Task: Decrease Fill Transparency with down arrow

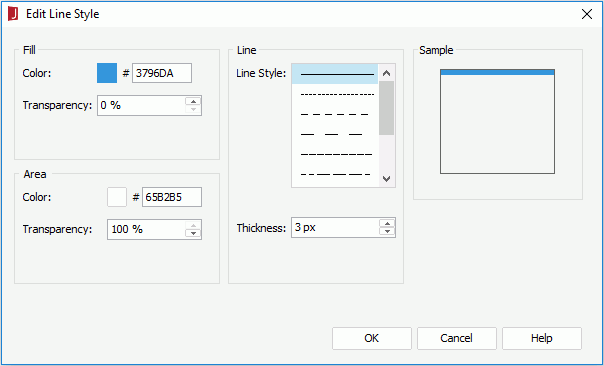Action: 193,110
